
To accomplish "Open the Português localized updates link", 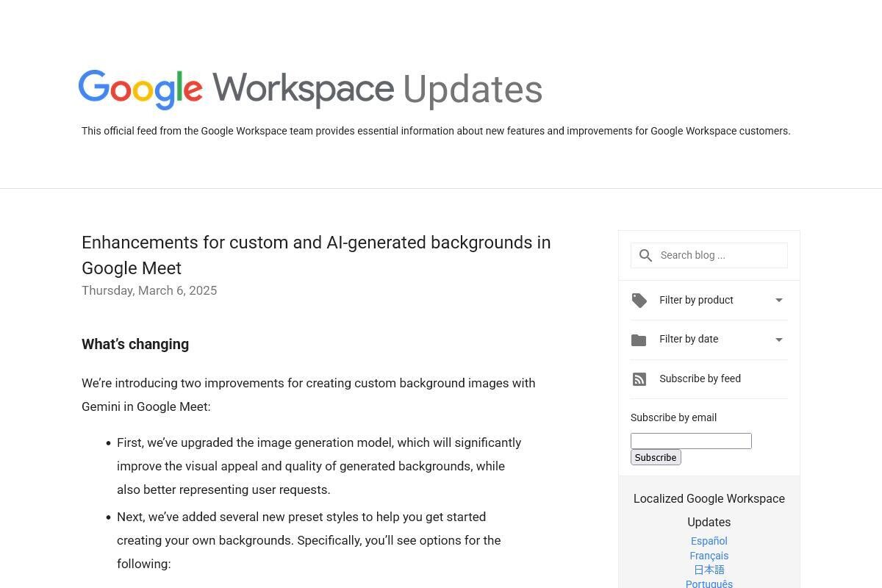I will tap(709, 584).
